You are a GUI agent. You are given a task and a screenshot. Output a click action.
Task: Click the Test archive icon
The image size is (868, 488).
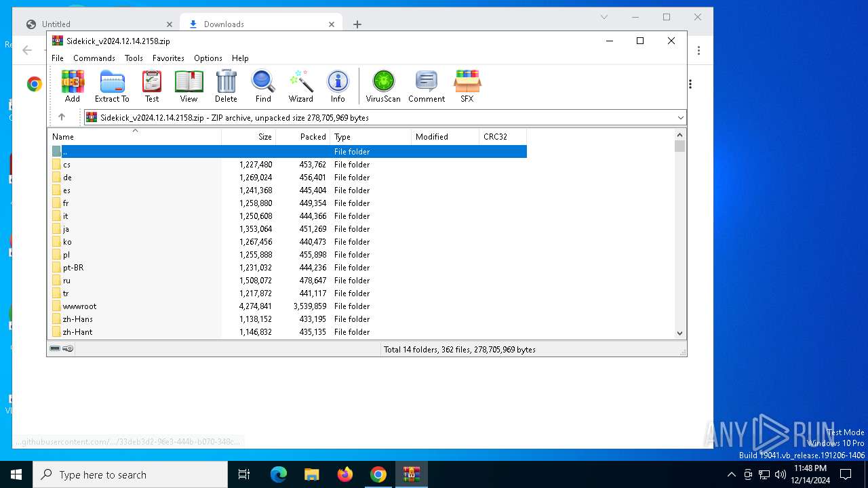[152, 86]
